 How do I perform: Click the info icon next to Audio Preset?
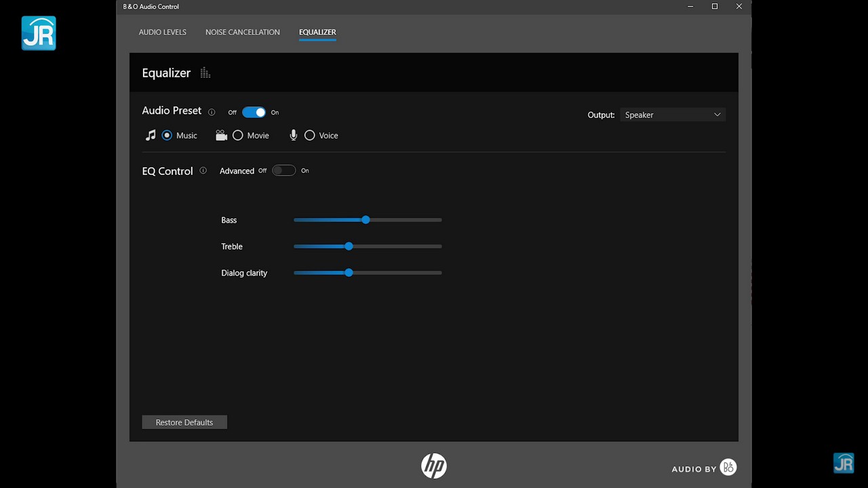tap(212, 113)
